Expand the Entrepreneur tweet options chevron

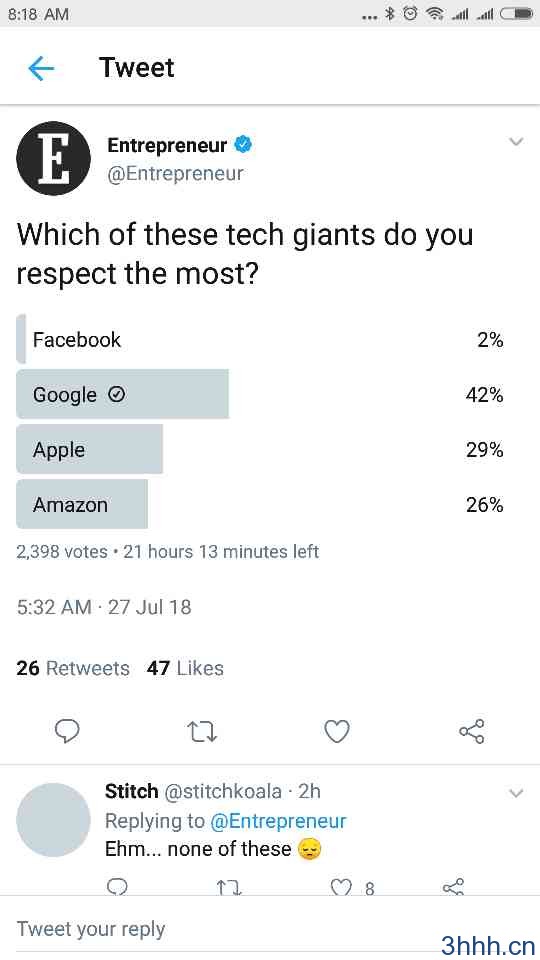tap(516, 142)
